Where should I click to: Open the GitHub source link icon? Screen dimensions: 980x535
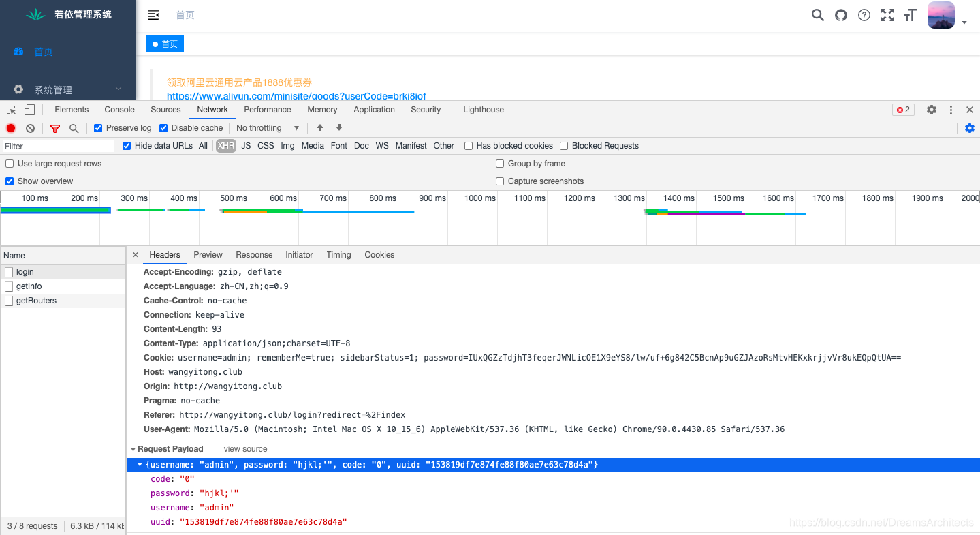(841, 15)
